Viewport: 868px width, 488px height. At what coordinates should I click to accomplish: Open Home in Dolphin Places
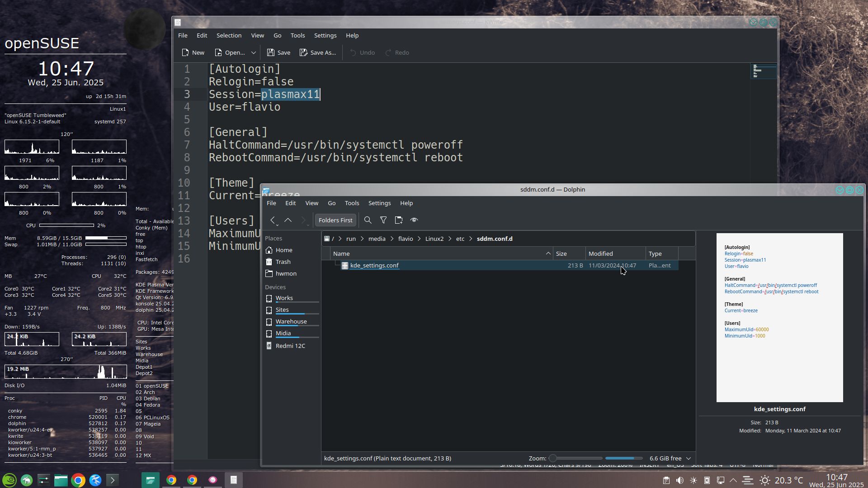coord(291,250)
